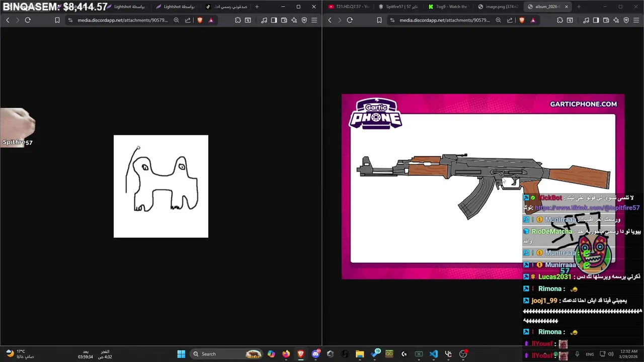This screenshot has width=644, height=362.
Task: Close the album_2026 tab
Action: (567, 7)
